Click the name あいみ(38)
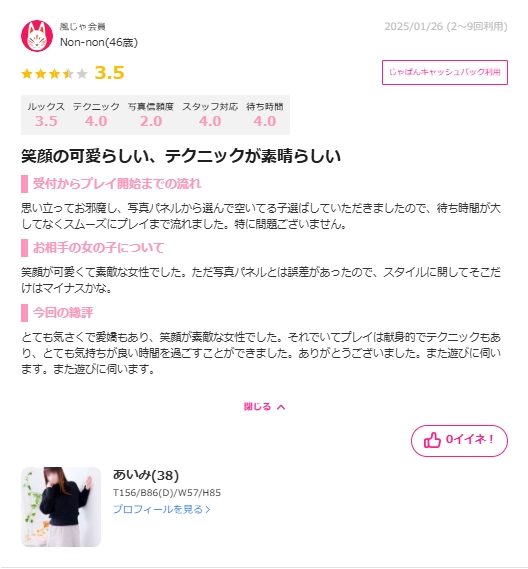This screenshot has width=528, height=569. click(146, 475)
